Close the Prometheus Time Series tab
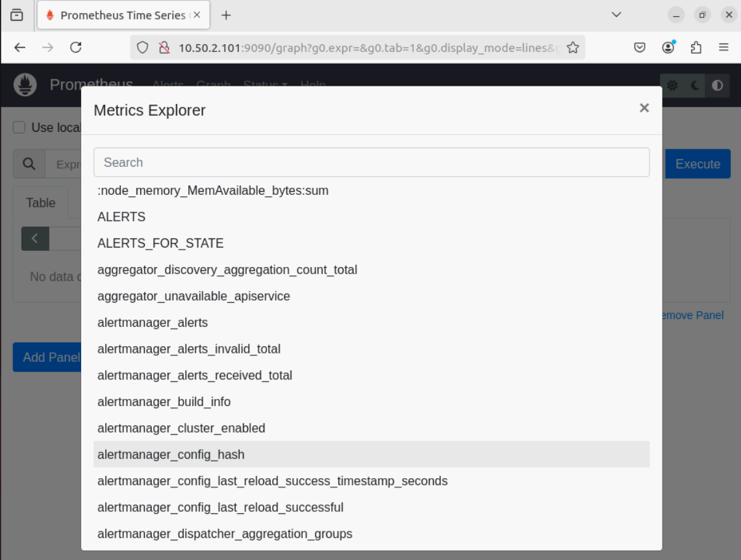The height and width of the screenshot is (560, 741). pyautogui.click(x=197, y=15)
